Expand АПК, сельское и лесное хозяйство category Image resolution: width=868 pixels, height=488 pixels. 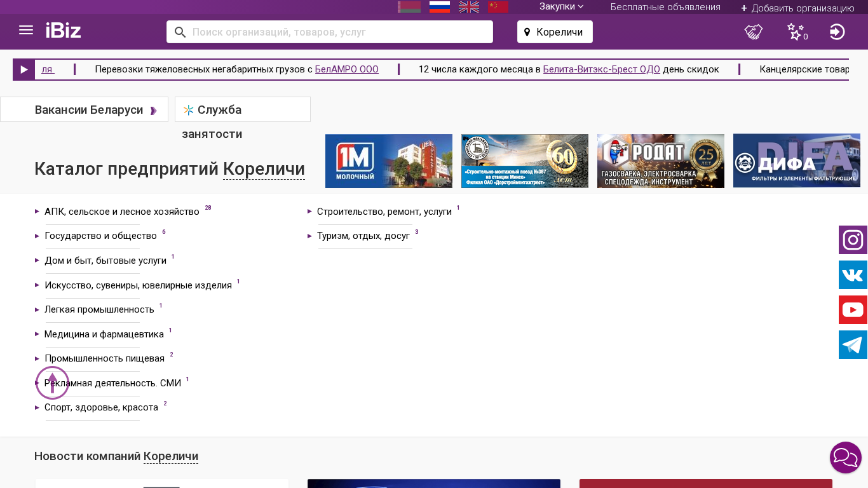click(121, 212)
